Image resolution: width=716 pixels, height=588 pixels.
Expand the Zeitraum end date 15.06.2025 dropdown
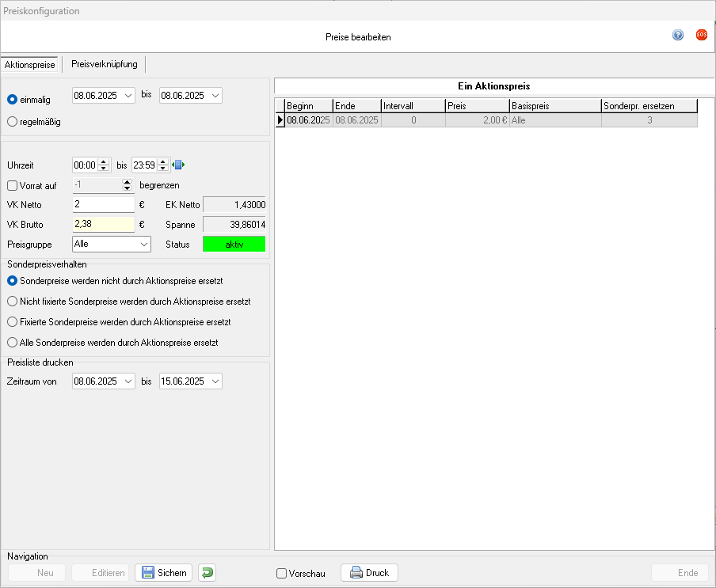[215, 381]
